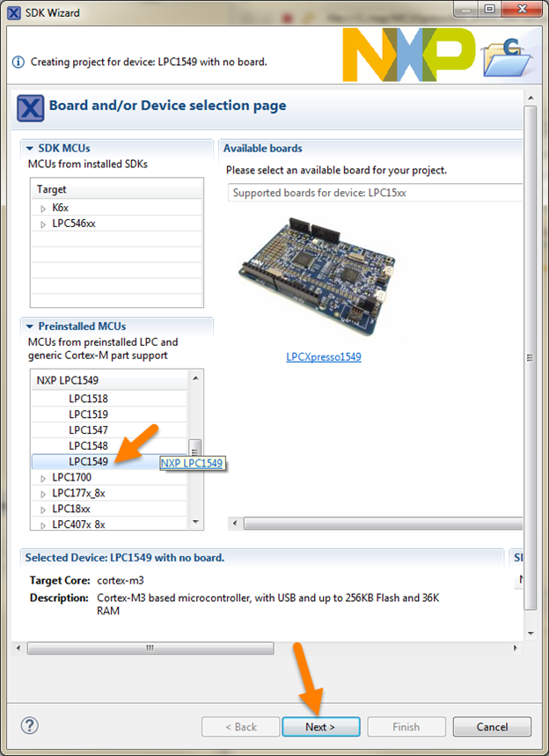This screenshot has height=756, width=549.
Task: Expand the LPC177x_8x tree node
Action: [43, 495]
